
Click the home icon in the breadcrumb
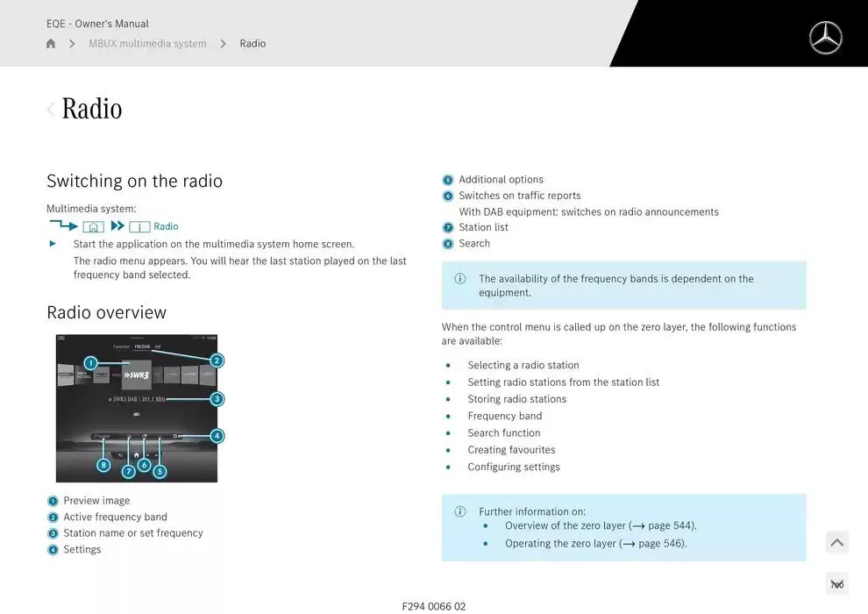click(x=51, y=44)
